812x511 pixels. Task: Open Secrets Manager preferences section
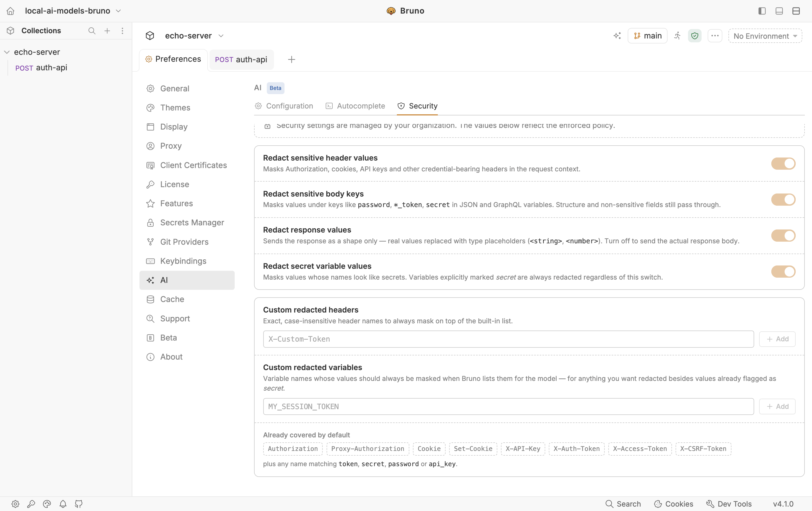(x=187, y=223)
